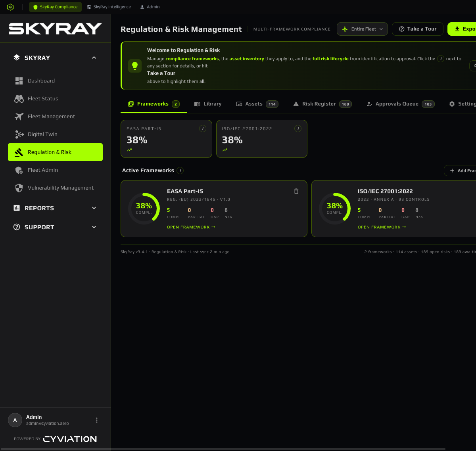Delete the EASA Part-IS framework via trash icon
The width and height of the screenshot is (476, 451).
pos(296,191)
